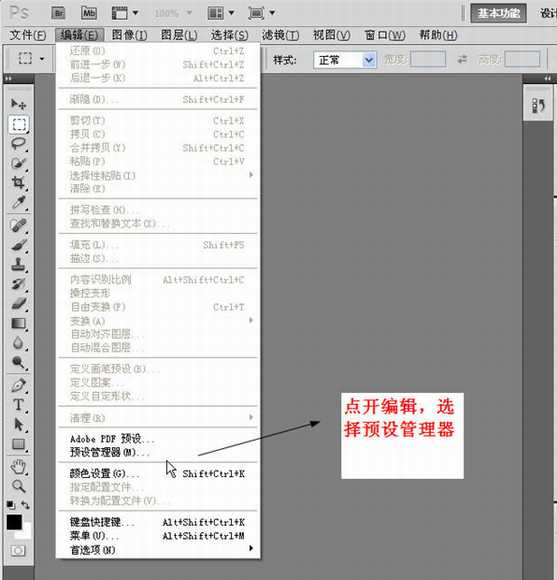557x580 pixels.
Task: Launch Mini Bridge from top bar
Action: tap(89, 13)
